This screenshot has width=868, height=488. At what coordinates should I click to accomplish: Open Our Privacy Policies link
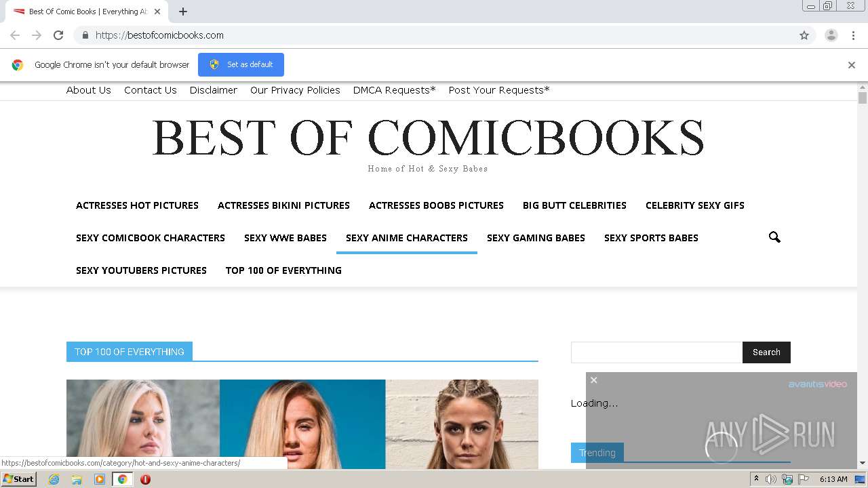coord(295,90)
